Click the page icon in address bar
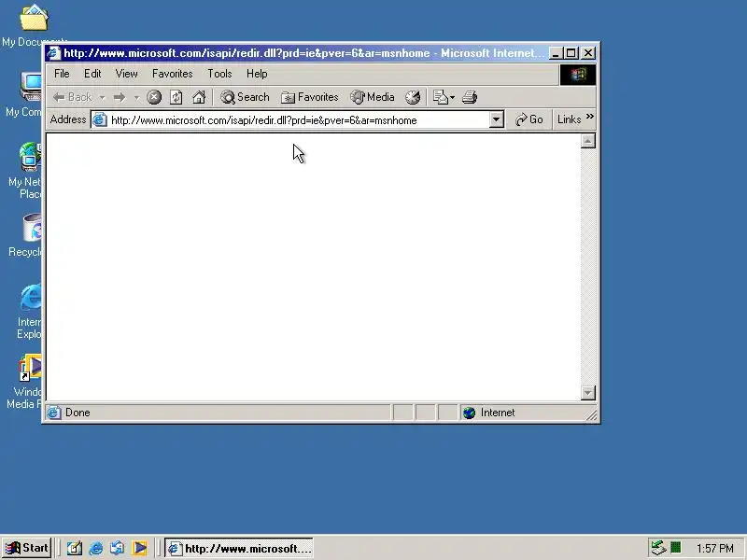747x560 pixels. pos(99,120)
